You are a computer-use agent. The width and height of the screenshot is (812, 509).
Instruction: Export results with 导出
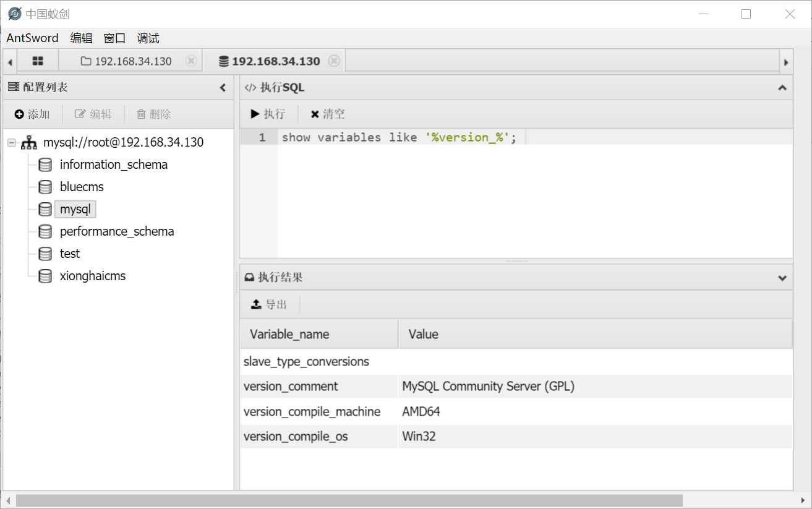point(269,304)
